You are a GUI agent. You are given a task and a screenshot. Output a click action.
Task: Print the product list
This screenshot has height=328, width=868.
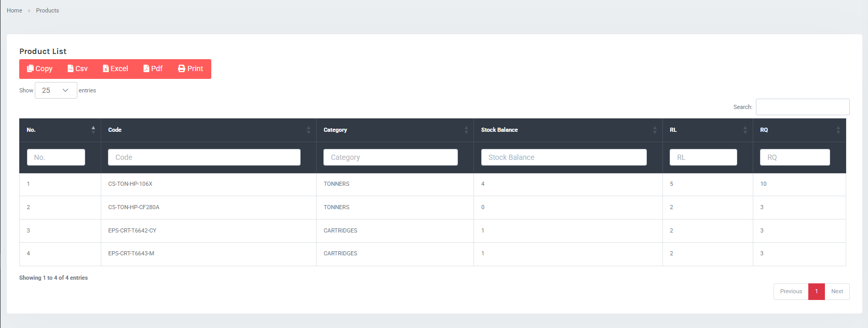point(191,69)
